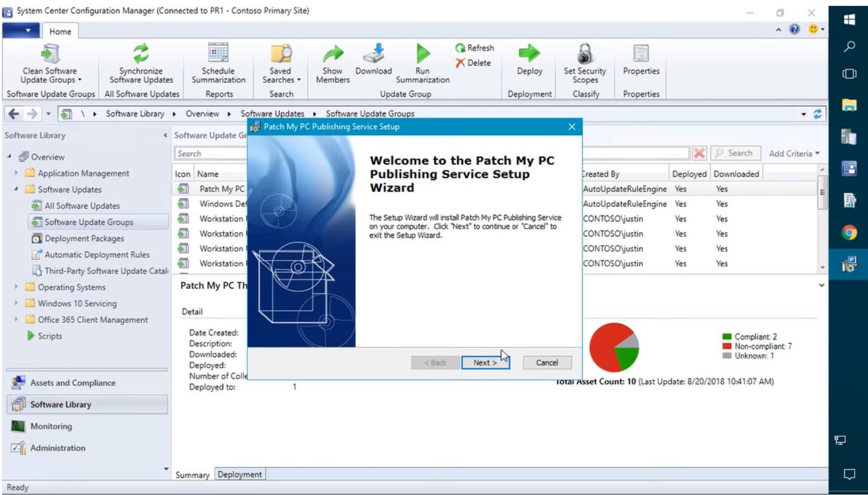
Task: Open the Windows Start button
Action: pos(849,20)
